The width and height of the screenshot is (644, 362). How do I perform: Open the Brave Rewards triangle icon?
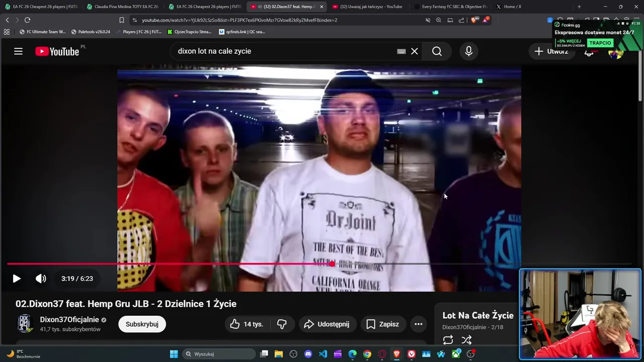tap(486, 20)
